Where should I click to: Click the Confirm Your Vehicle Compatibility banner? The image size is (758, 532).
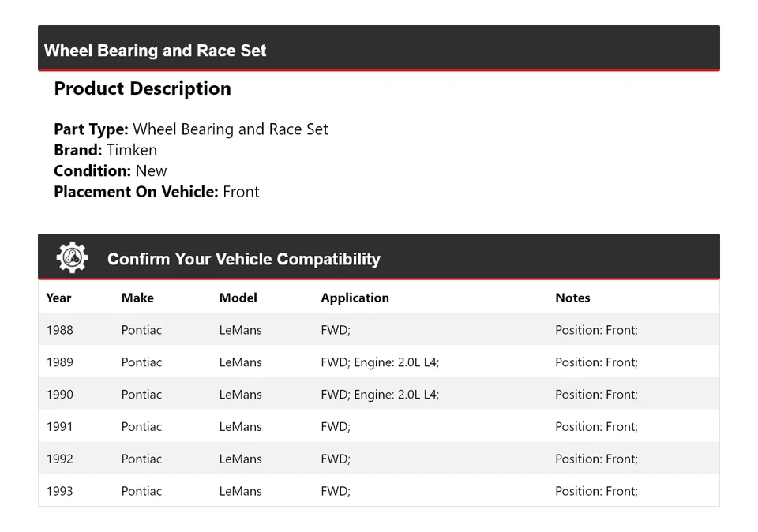point(243,259)
